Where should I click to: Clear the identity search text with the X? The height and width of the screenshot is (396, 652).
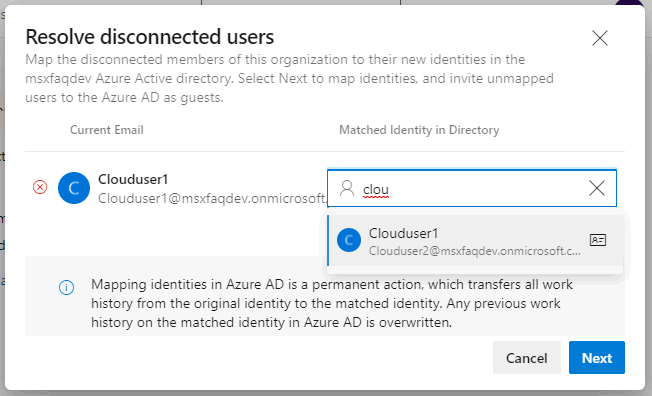click(x=597, y=188)
